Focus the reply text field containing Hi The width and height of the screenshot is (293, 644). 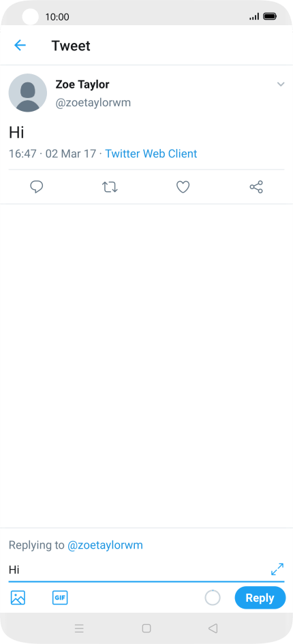click(138, 570)
